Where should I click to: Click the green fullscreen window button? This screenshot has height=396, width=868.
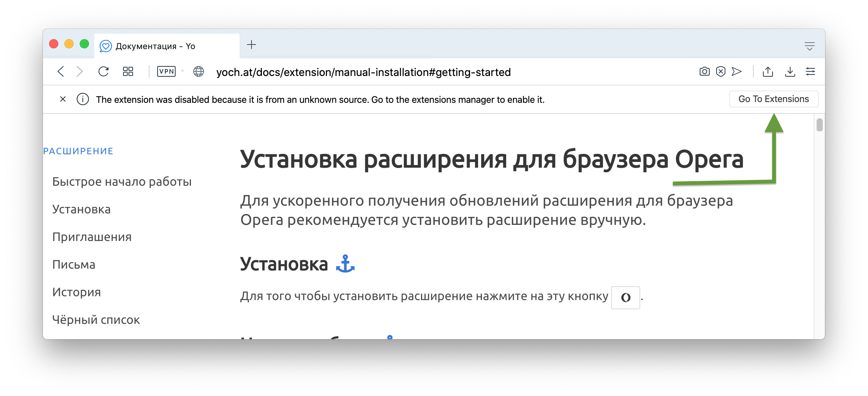[84, 44]
